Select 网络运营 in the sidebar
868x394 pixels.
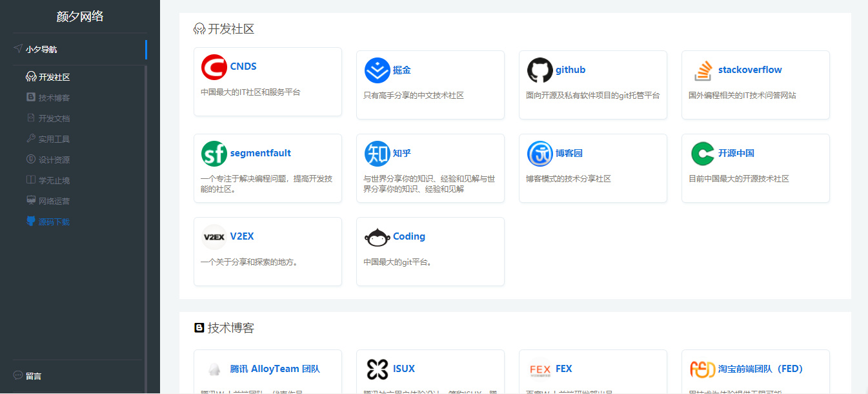coord(54,201)
